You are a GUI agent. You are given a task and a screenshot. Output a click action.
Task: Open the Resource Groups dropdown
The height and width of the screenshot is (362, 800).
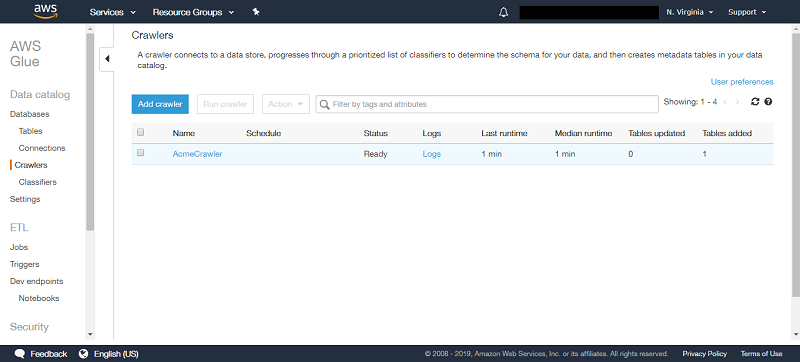coord(193,12)
